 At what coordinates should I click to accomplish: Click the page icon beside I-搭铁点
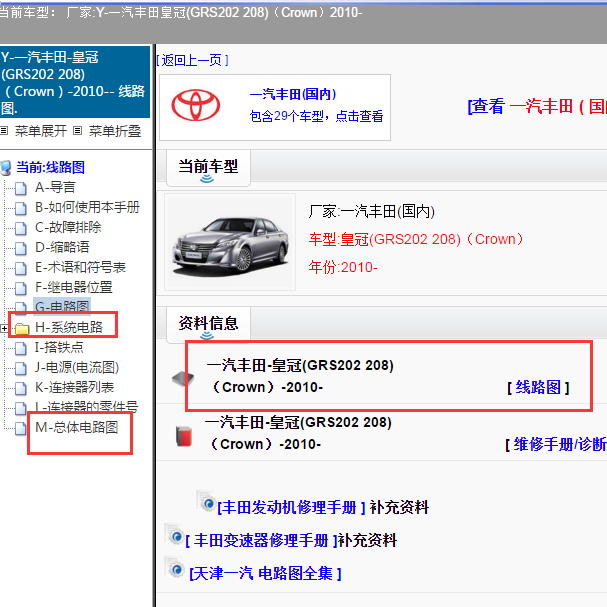[21, 348]
